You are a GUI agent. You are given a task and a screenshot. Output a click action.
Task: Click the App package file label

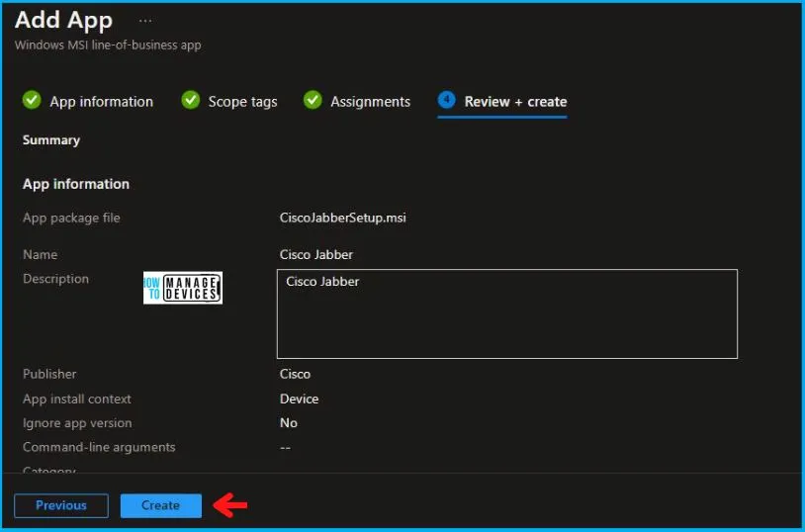(71, 218)
